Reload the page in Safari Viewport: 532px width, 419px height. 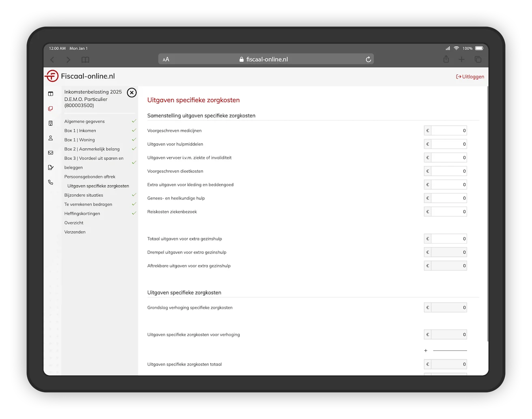[x=368, y=60]
